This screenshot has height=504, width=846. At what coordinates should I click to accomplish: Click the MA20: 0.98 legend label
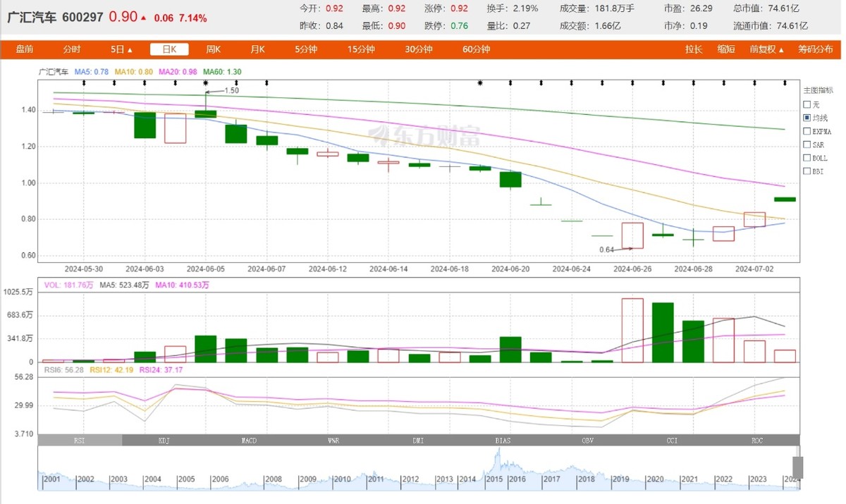pyautogui.click(x=178, y=71)
